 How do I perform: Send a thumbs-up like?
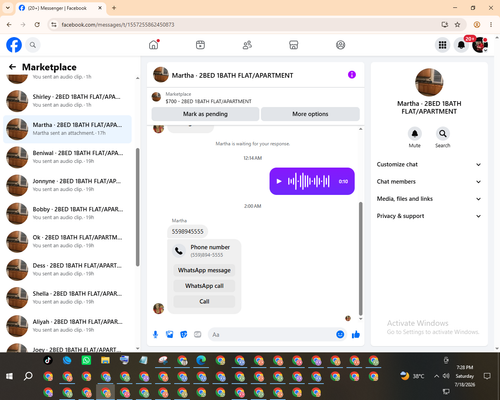pyautogui.click(x=356, y=334)
